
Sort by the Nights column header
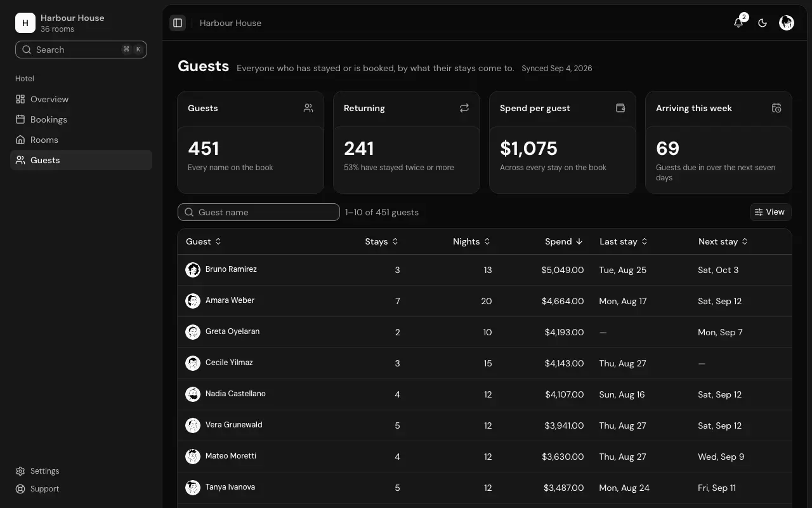[x=472, y=241]
